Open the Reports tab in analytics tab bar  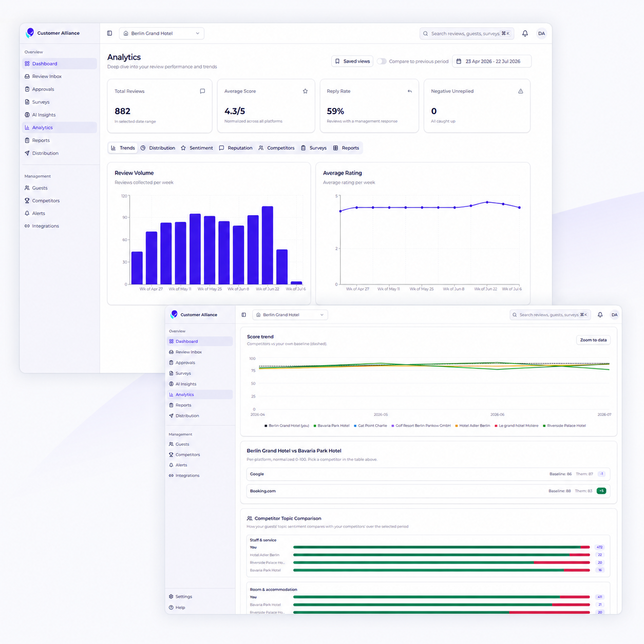click(x=346, y=148)
